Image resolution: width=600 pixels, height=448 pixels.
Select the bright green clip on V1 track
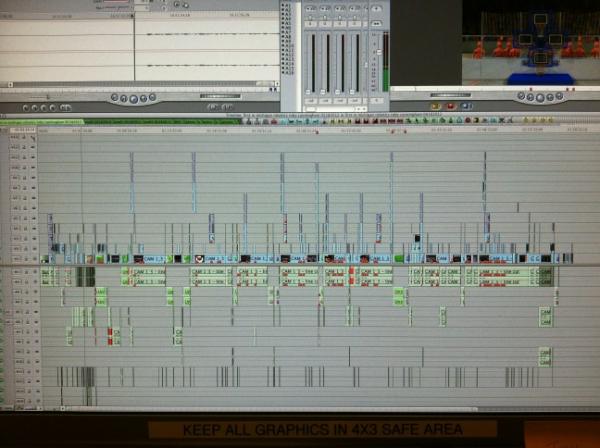pos(399,259)
